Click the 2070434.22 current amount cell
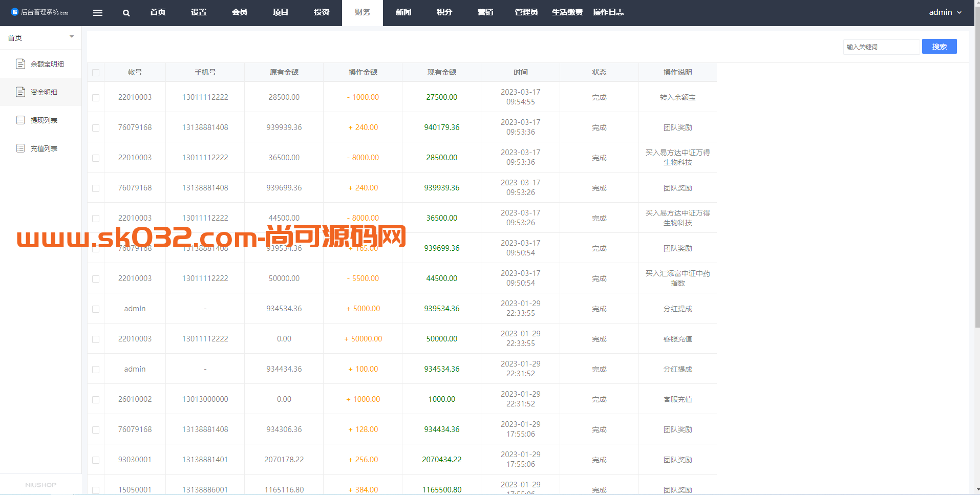The height and width of the screenshot is (495, 980). coord(442,460)
